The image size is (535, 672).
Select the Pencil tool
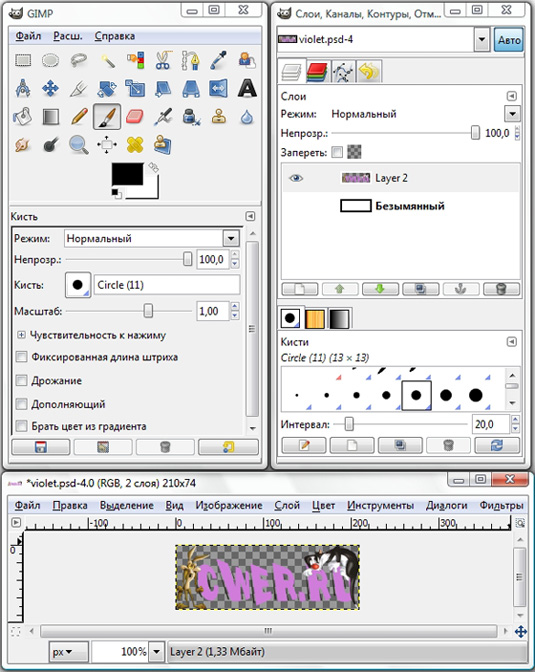coord(79,116)
